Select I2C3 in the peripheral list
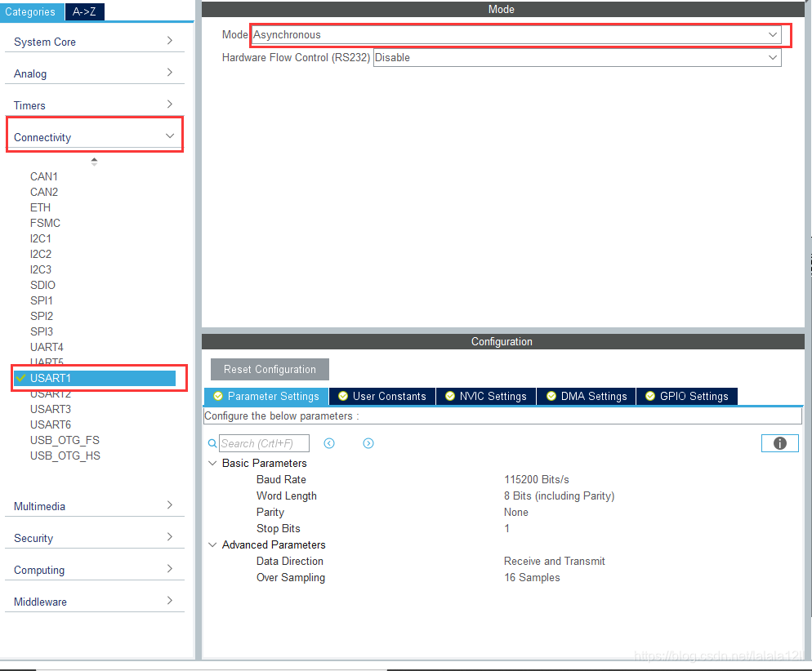This screenshot has height=671, width=812. click(41, 269)
